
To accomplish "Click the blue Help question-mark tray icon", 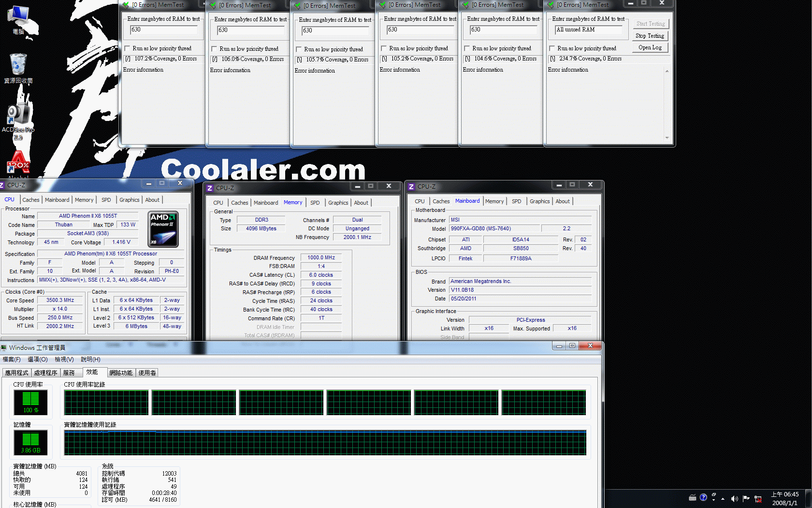I will click(703, 497).
